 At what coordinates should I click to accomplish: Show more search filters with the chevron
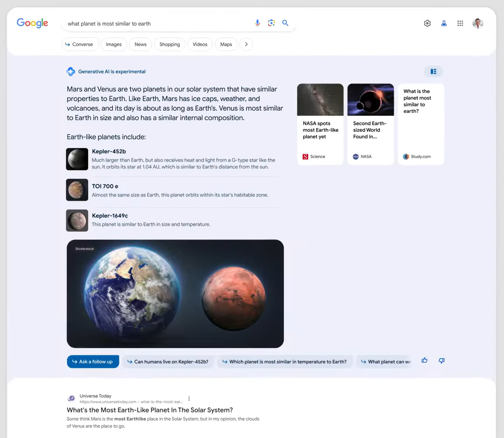tap(246, 44)
